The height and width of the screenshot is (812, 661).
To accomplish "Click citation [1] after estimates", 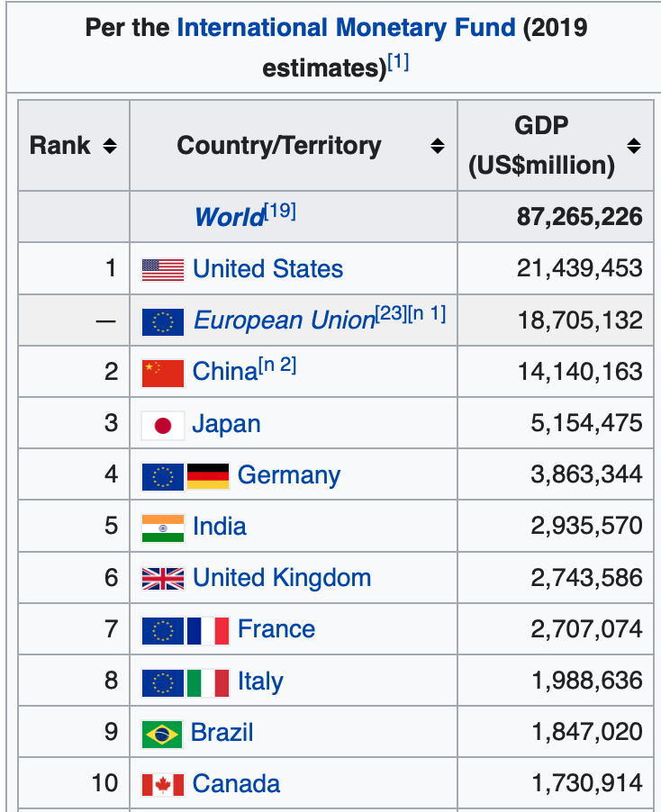I will point(398,63).
